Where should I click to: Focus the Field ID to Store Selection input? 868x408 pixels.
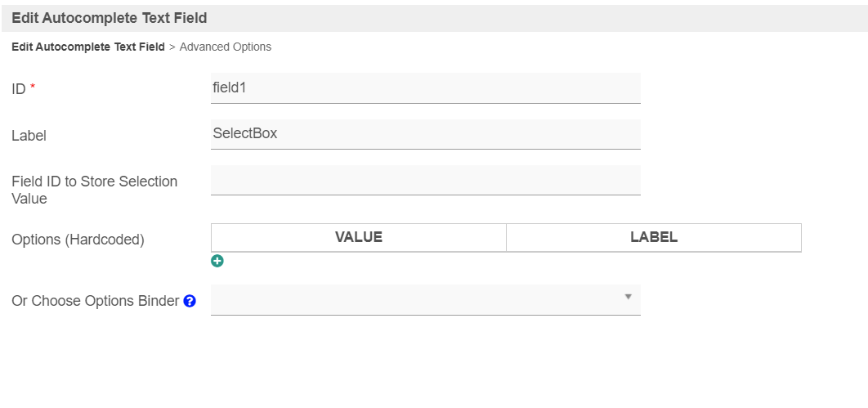point(425,180)
